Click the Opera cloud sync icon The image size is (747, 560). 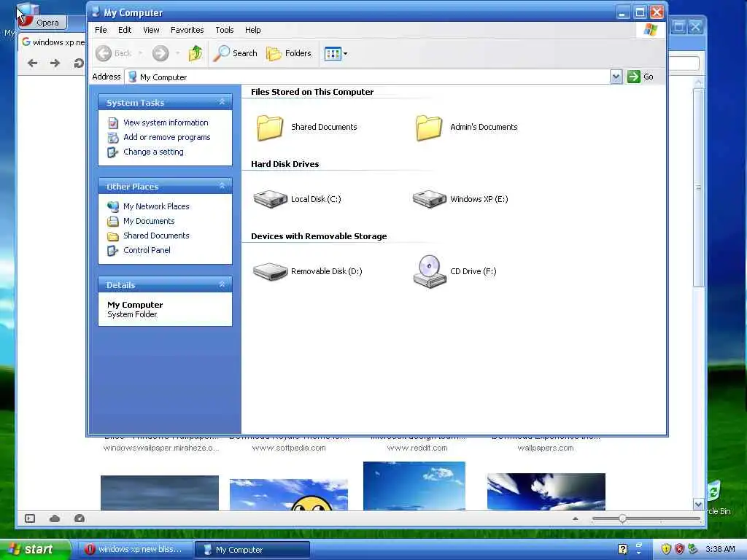[55, 518]
